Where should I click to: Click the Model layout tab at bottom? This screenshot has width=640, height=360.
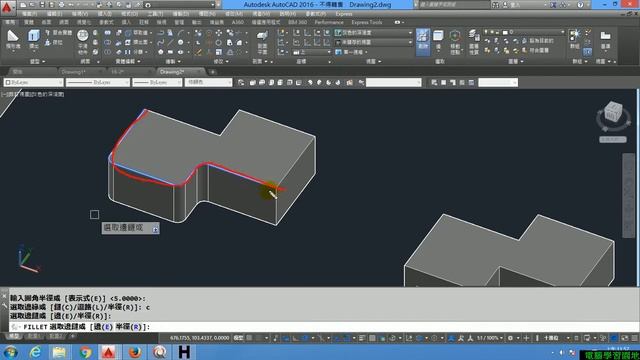point(14,336)
